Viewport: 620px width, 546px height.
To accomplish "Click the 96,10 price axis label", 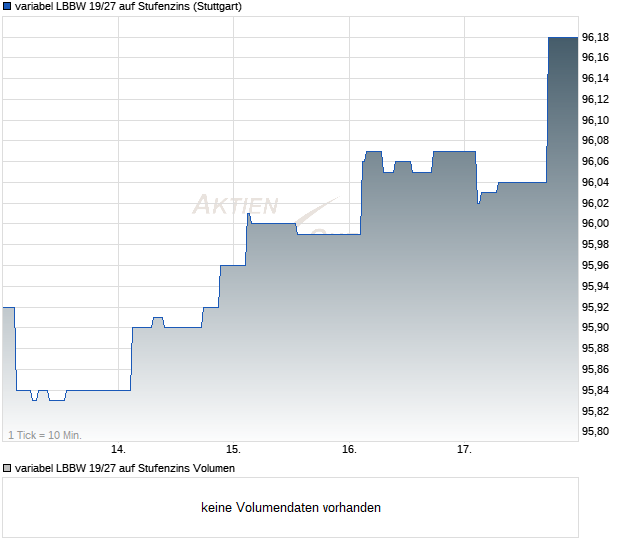I will click(595, 120).
